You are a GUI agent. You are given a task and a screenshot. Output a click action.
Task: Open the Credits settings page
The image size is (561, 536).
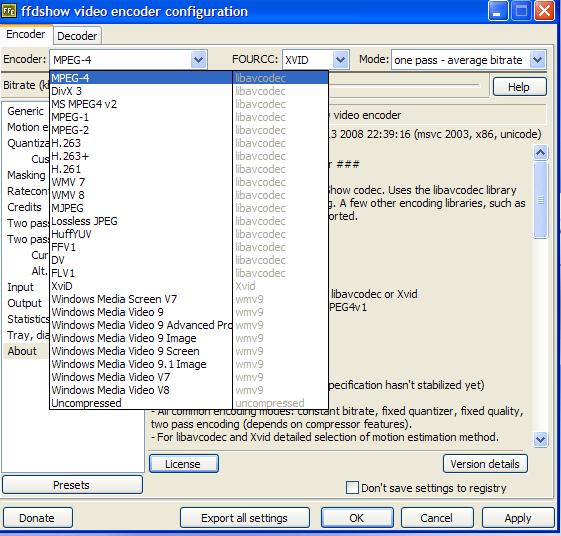click(x=24, y=207)
